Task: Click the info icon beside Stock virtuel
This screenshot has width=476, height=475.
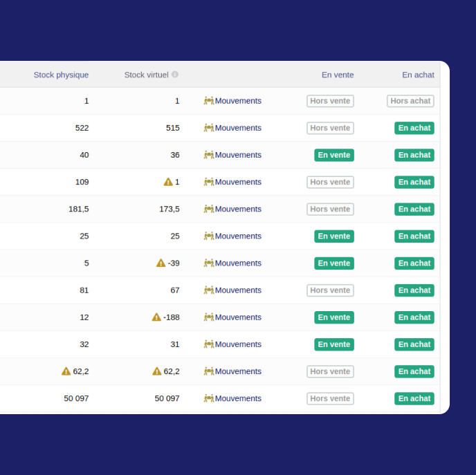Action: tap(175, 75)
